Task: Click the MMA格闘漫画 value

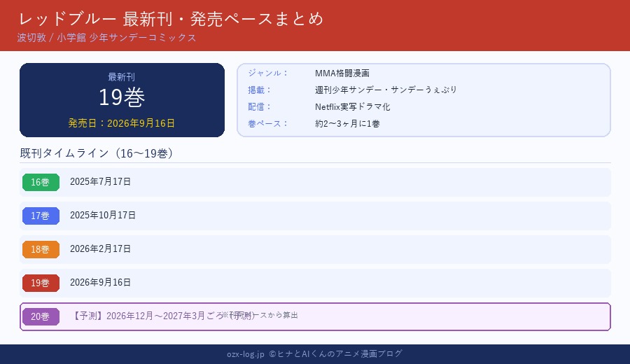Action: click(x=342, y=73)
